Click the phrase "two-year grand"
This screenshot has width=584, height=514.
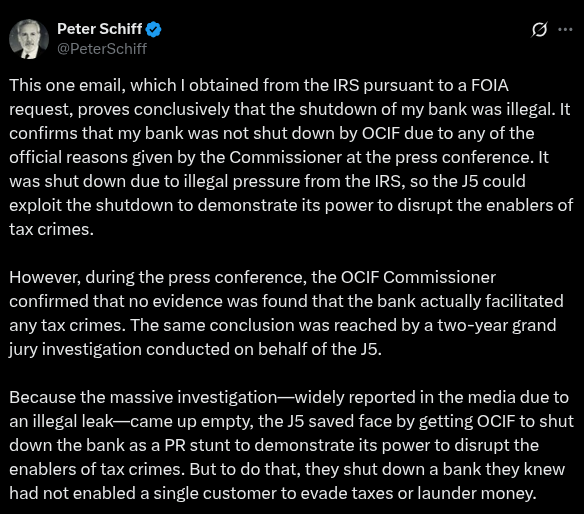pos(496,325)
